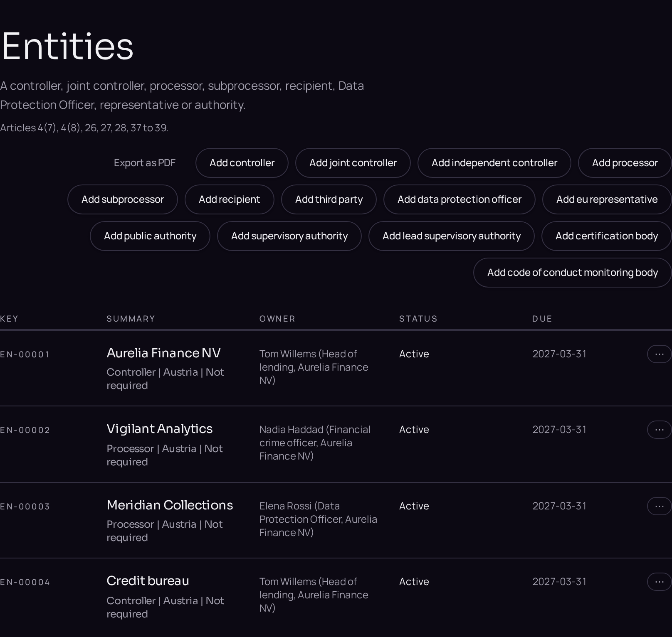672x637 pixels.
Task: Click Add lead supervisory authority button
Action: coord(452,236)
